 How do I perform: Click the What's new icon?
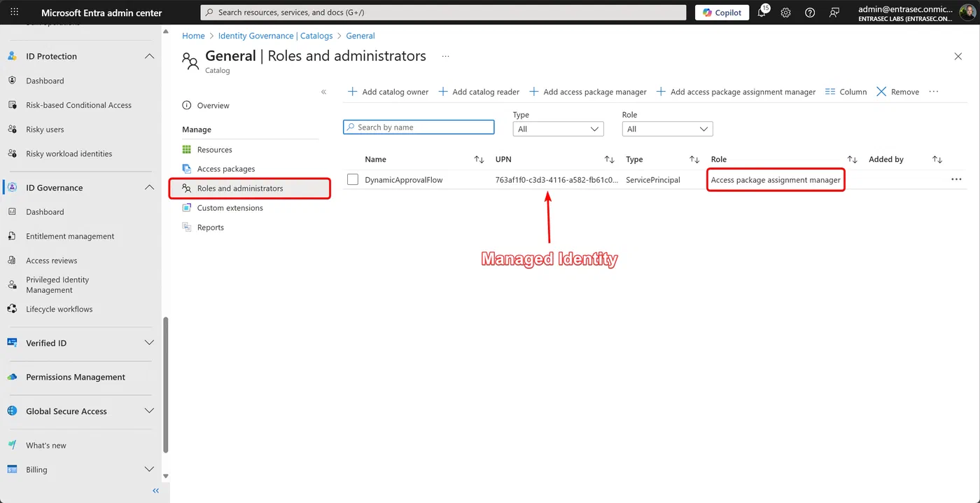click(x=12, y=446)
